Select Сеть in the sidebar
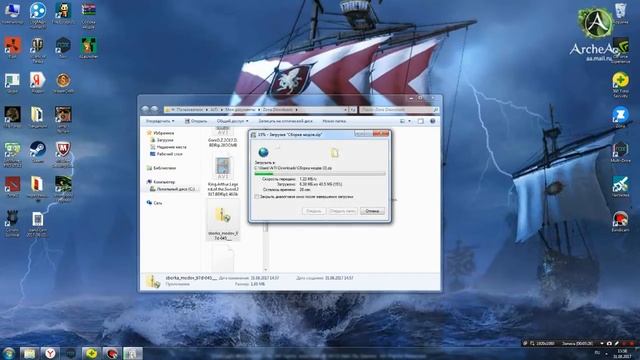The image size is (640, 360). (x=154, y=203)
